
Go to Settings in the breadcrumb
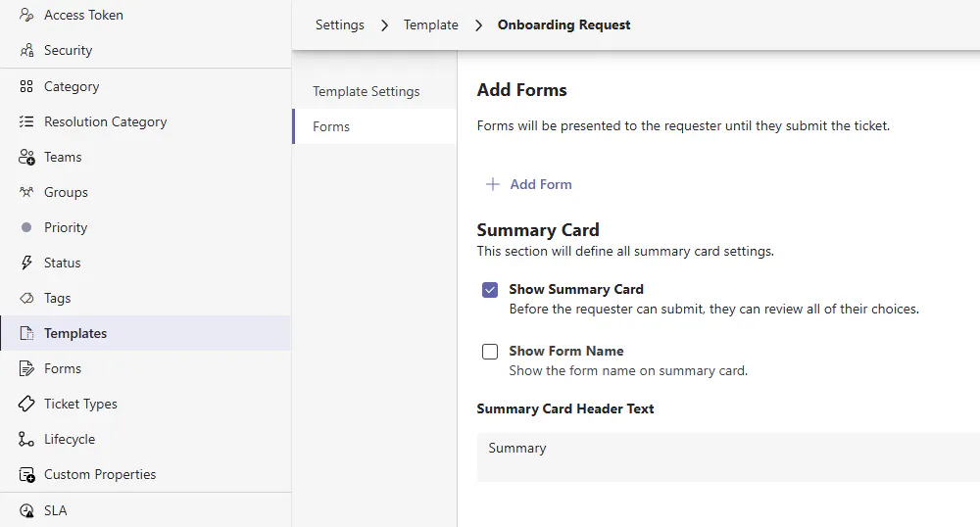tap(340, 24)
